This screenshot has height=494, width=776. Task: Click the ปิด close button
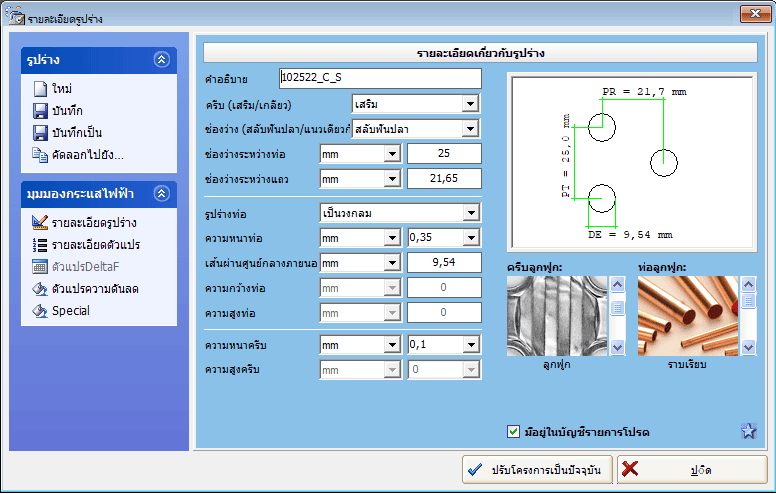coord(678,469)
